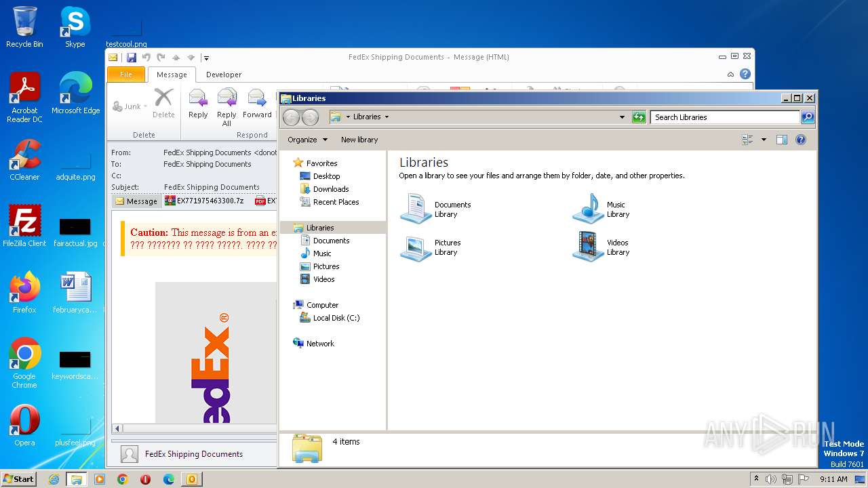Open Microsoft Edge desktop shortcut
This screenshot has height=488, width=868.
75,94
